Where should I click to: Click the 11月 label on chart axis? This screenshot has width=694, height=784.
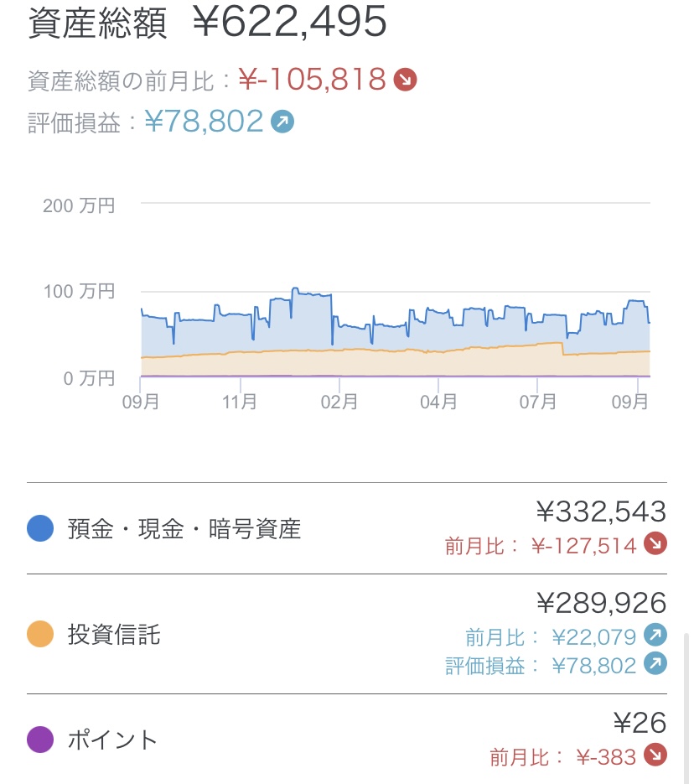point(240,402)
